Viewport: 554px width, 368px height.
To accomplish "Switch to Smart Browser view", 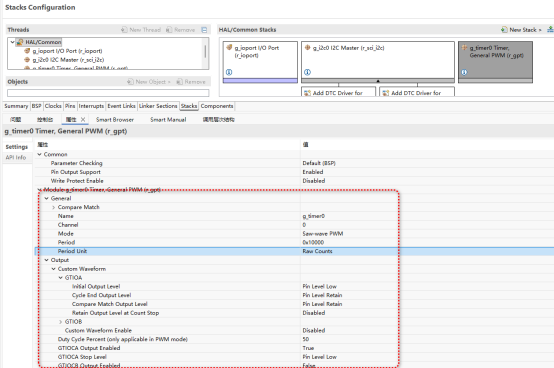I will coord(115,120).
